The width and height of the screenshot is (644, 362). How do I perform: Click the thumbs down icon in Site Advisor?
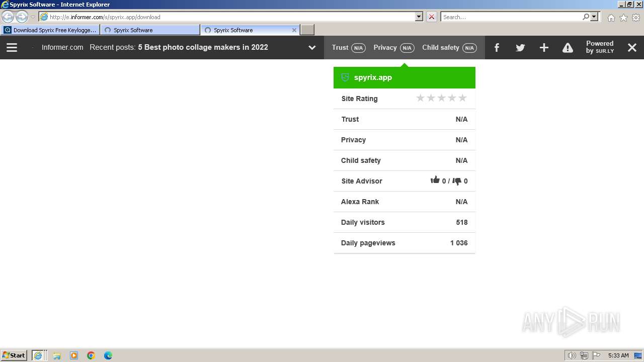tap(457, 181)
